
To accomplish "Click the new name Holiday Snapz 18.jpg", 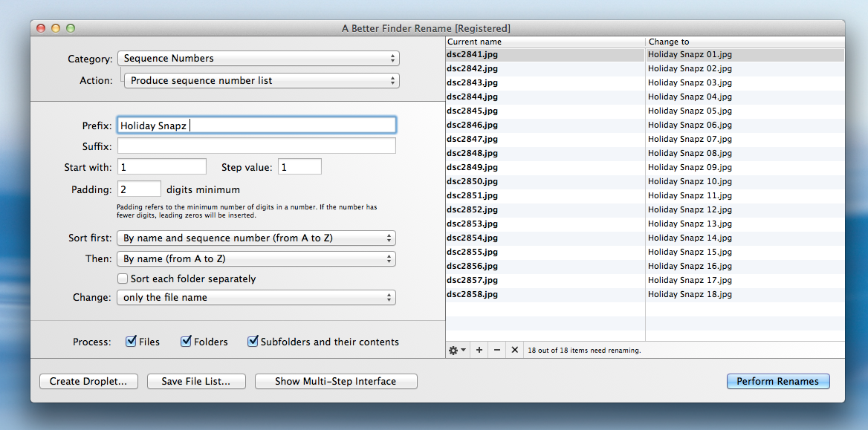I will click(x=690, y=294).
